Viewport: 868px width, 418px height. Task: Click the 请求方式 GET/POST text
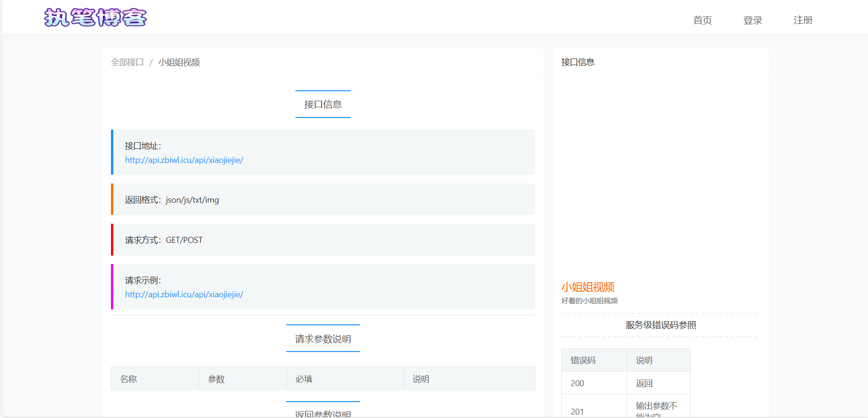click(164, 240)
